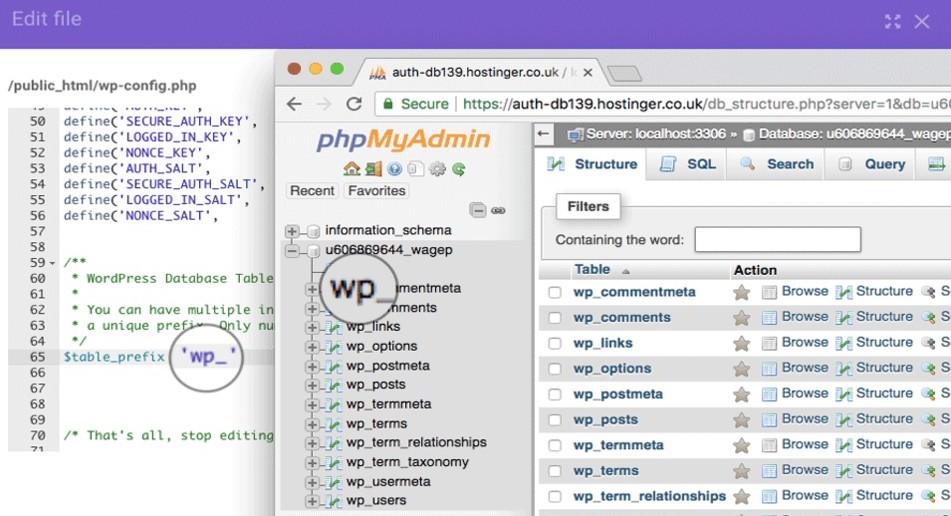951x516 pixels.
Task: Switch to the SQL tab
Action: [689, 164]
